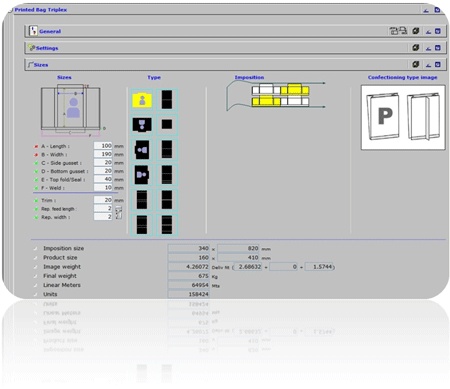Click the C - Side gusset field
This screenshot has height=389, width=450.
(103, 162)
